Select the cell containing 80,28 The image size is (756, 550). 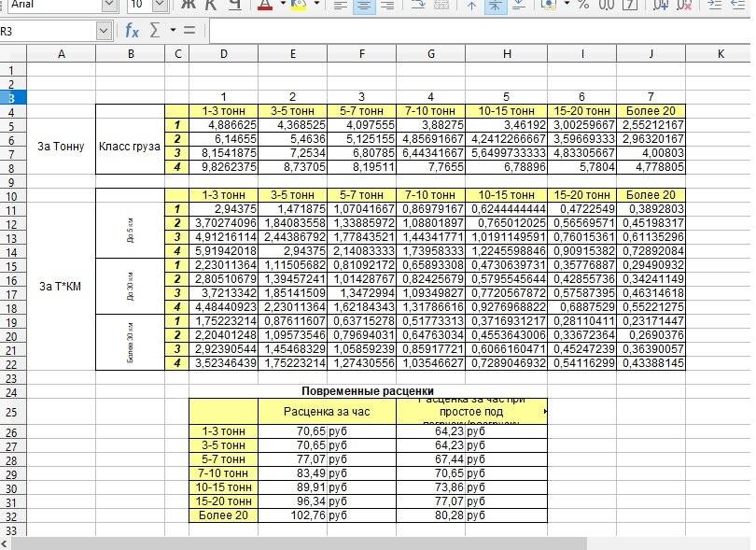point(430,515)
